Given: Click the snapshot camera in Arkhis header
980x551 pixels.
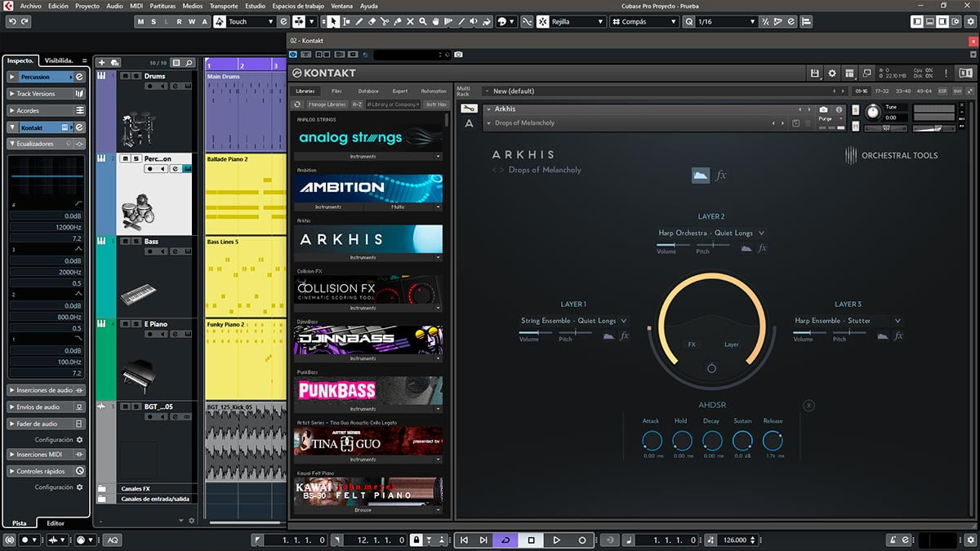Looking at the screenshot, I should pyautogui.click(x=823, y=109).
